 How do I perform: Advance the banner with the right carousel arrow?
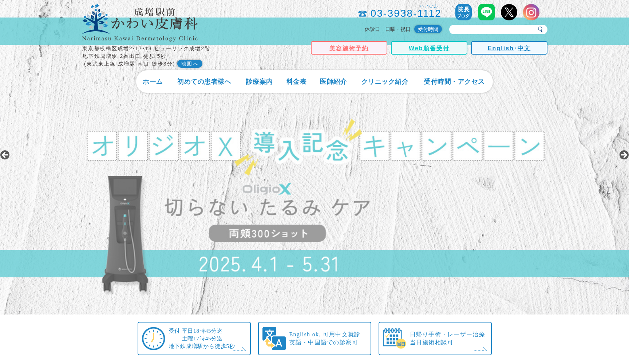[623, 155]
